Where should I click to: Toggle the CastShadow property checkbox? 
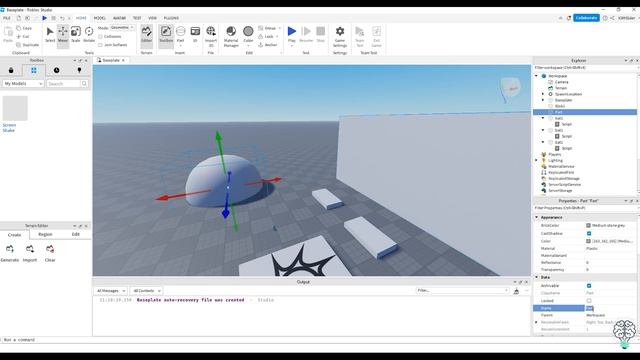pos(589,233)
